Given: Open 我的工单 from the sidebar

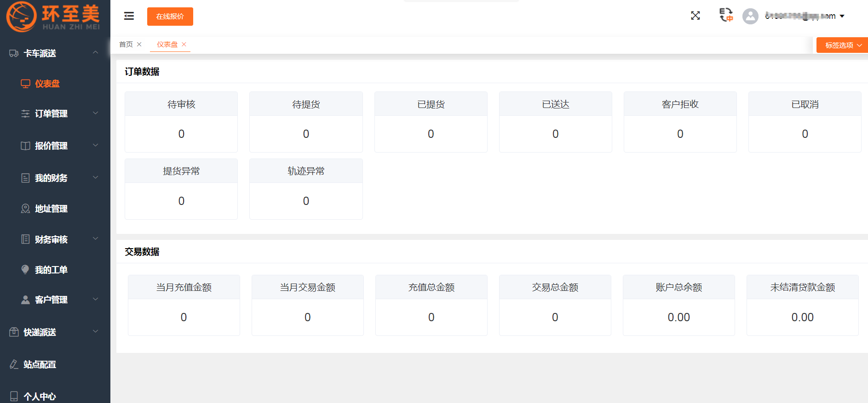Looking at the screenshot, I should click(51, 270).
